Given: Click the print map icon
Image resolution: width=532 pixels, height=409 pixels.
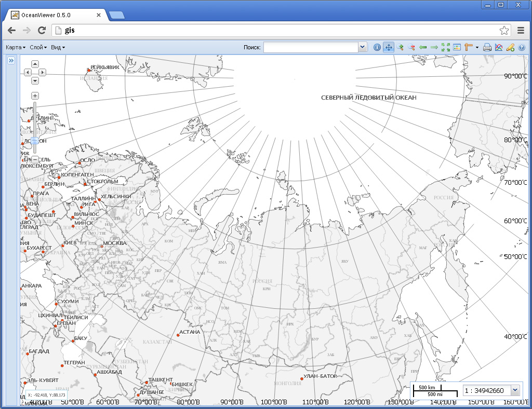Looking at the screenshot, I should click(x=487, y=47).
